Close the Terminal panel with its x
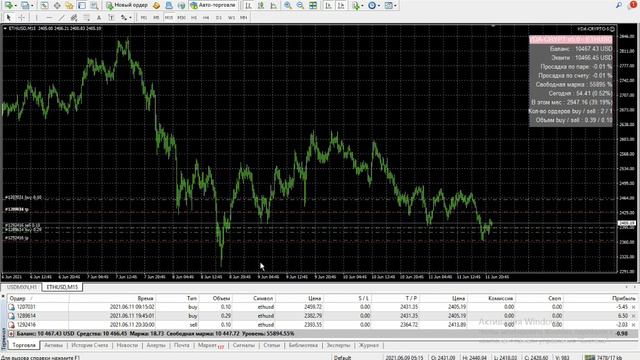This screenshot has width=640, height=360. (x=3, y=296)
